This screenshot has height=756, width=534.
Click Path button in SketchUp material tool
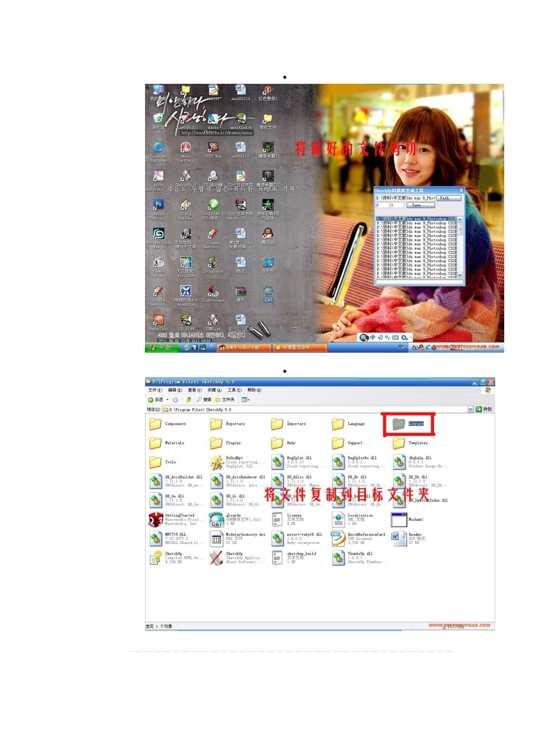448,198
